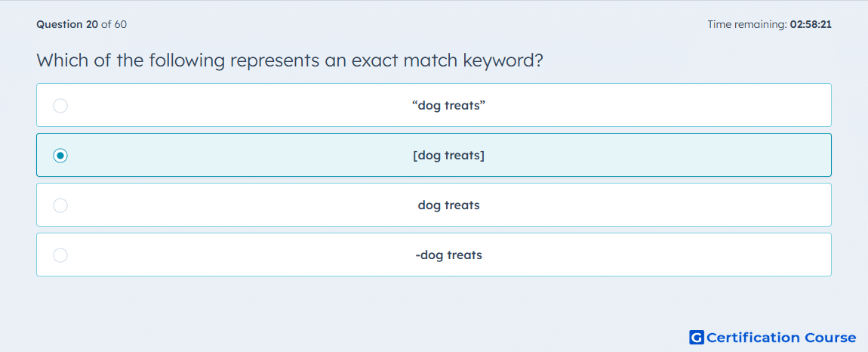Choose the plain dog treats radio button
The image size is (868, 352).
coord(60,205)
